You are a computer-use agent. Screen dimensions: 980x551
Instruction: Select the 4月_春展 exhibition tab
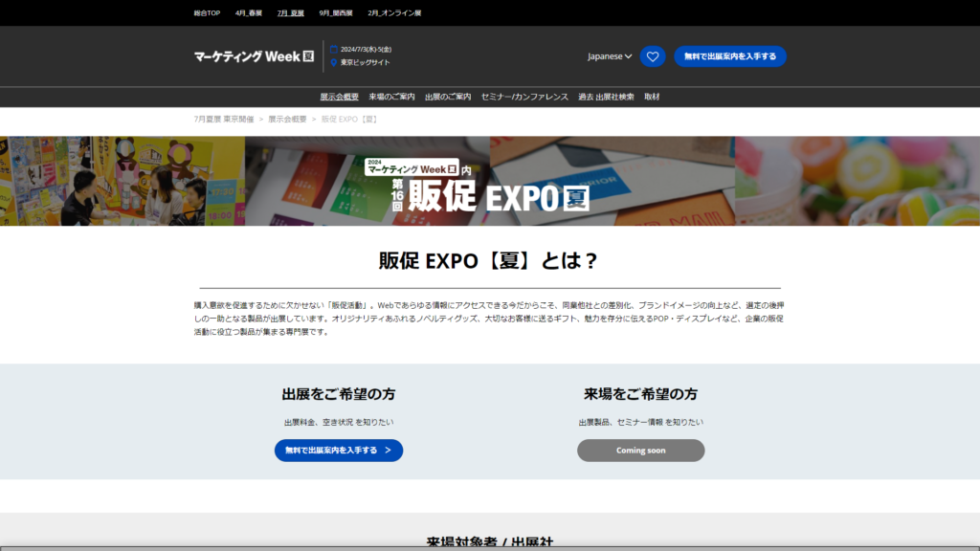click(x=249, y=13)
